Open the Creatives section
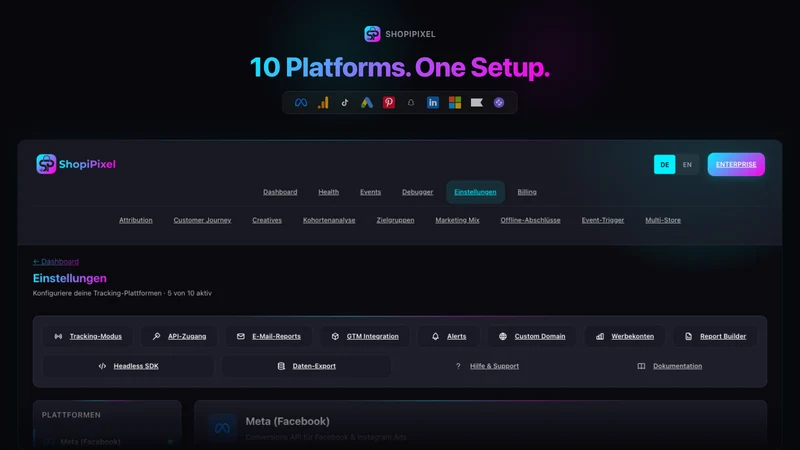800x450 pixels. tap(267, 220)
